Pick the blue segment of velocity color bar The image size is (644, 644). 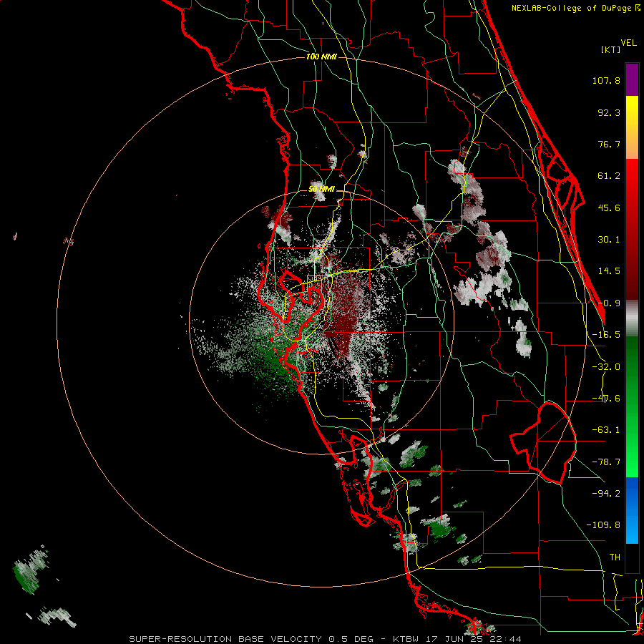(632, 510)
